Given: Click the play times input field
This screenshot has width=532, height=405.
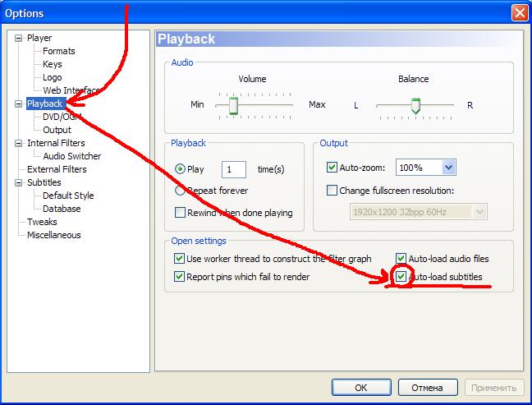Looking at the screenshot, I should 234,169.
